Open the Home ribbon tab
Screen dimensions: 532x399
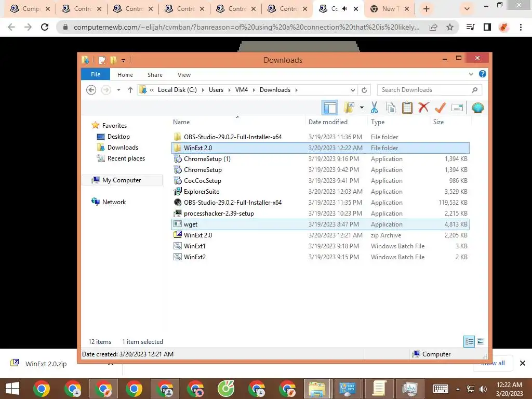125,75
